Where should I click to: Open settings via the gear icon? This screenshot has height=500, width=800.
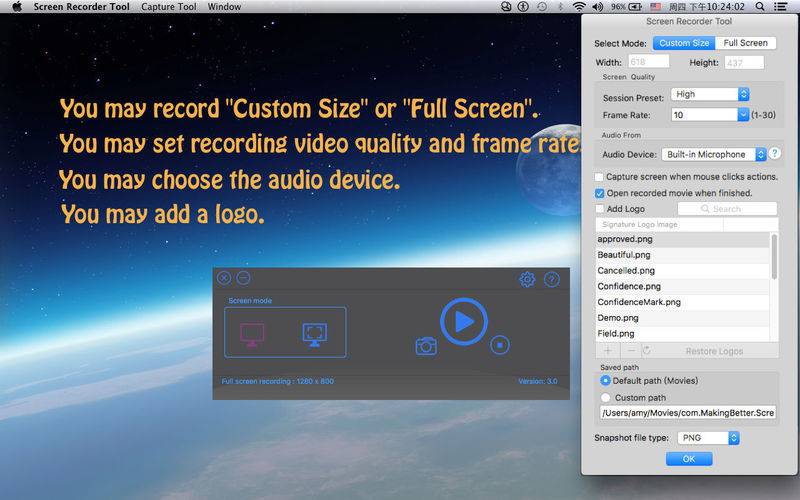(x=527, y=279)
